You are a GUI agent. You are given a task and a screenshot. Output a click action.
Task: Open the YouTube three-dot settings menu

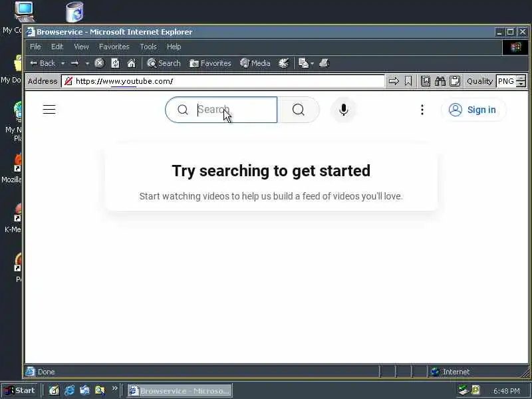[x=422, y=110]
